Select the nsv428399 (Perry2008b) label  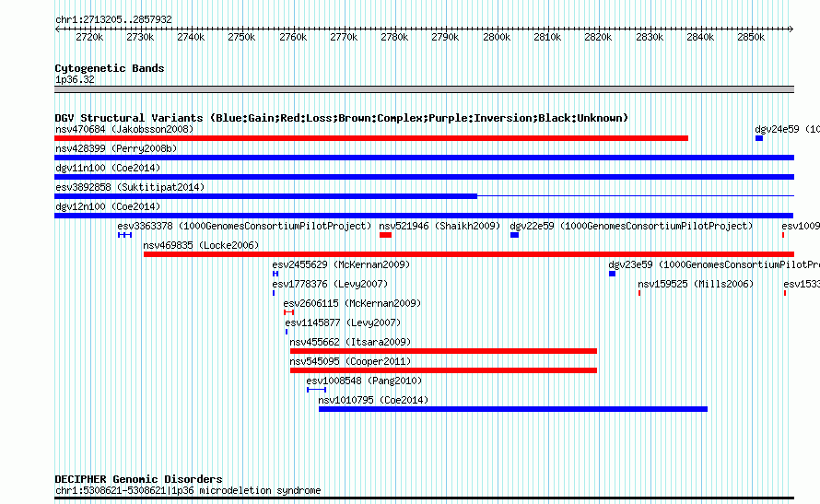tap(116, 148)
